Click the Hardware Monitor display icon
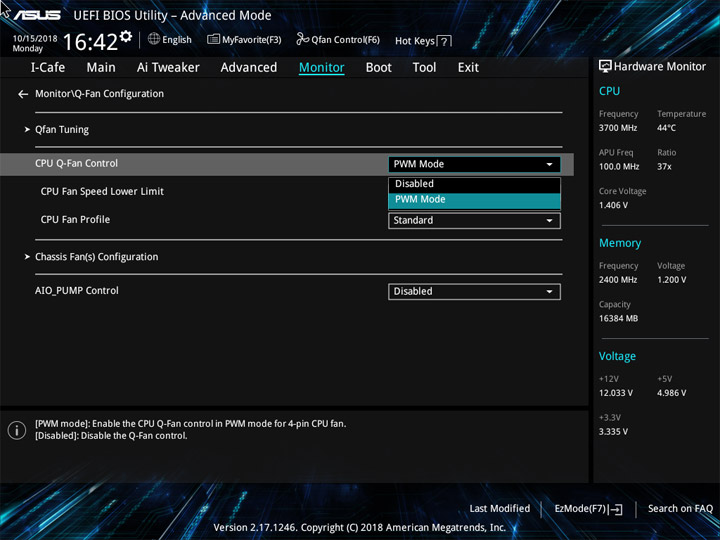The width and height of the screenshot is (720, 540). 605,67
